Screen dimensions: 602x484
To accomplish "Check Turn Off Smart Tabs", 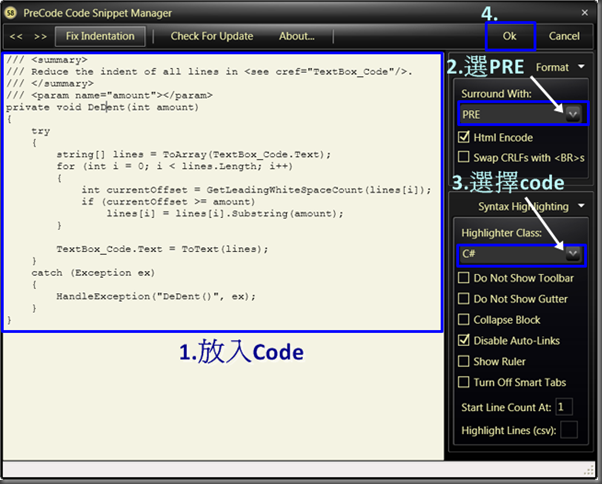I will 464,382.
